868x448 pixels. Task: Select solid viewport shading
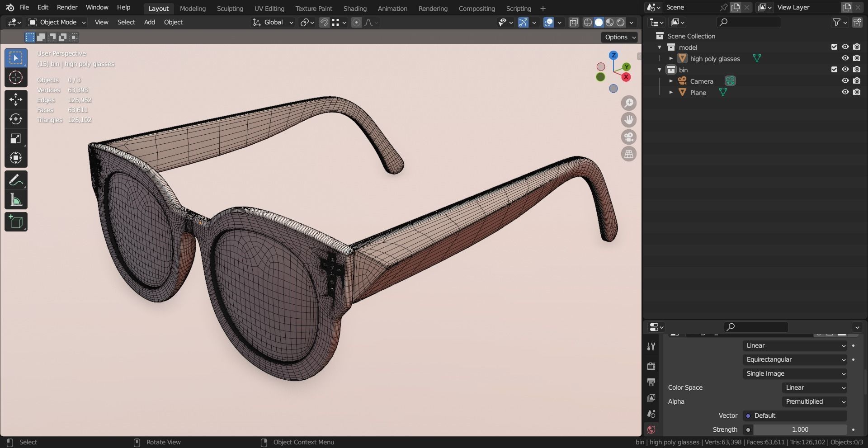pos(599,22)
